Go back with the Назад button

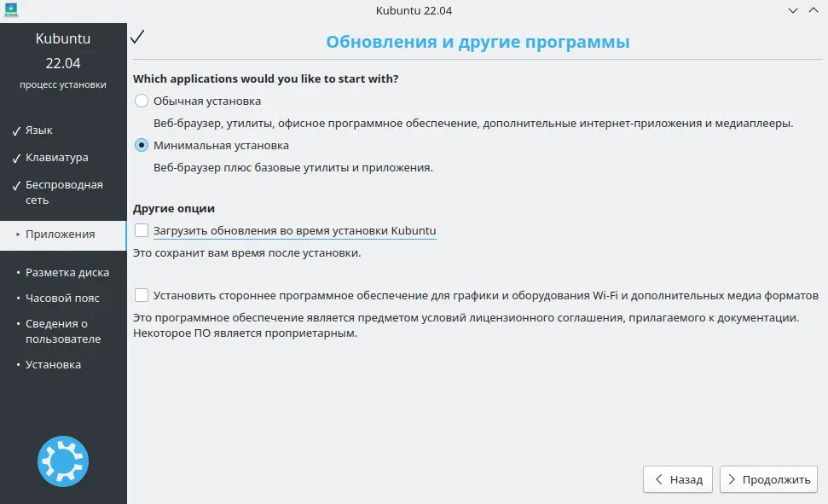point(678,480)
